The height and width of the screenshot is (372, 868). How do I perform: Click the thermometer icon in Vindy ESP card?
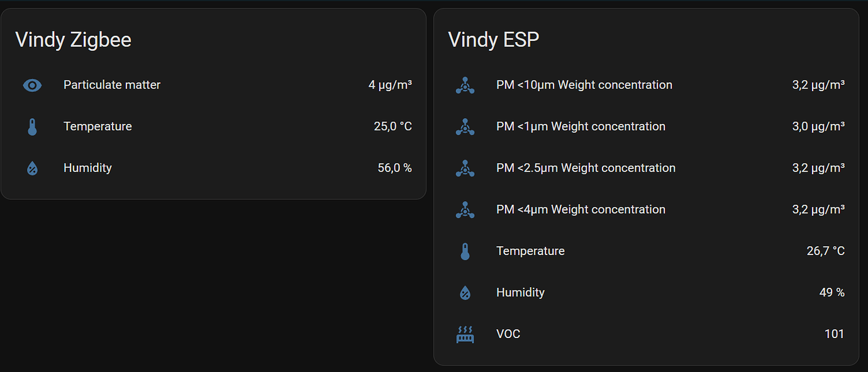[465, 251]
